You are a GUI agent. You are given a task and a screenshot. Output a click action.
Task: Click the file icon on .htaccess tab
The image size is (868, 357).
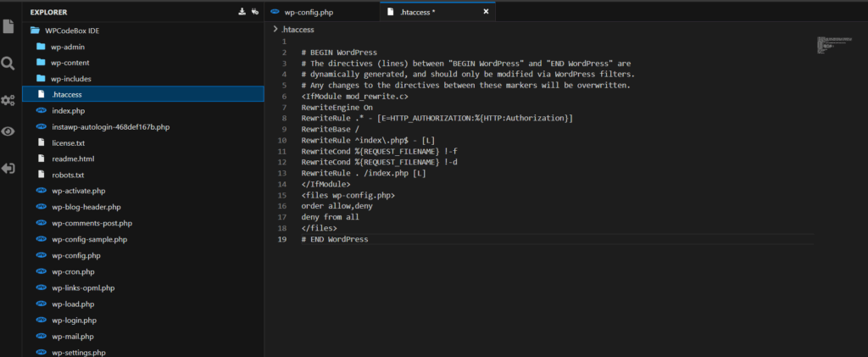pyautogui.click(x=390, y=12)
